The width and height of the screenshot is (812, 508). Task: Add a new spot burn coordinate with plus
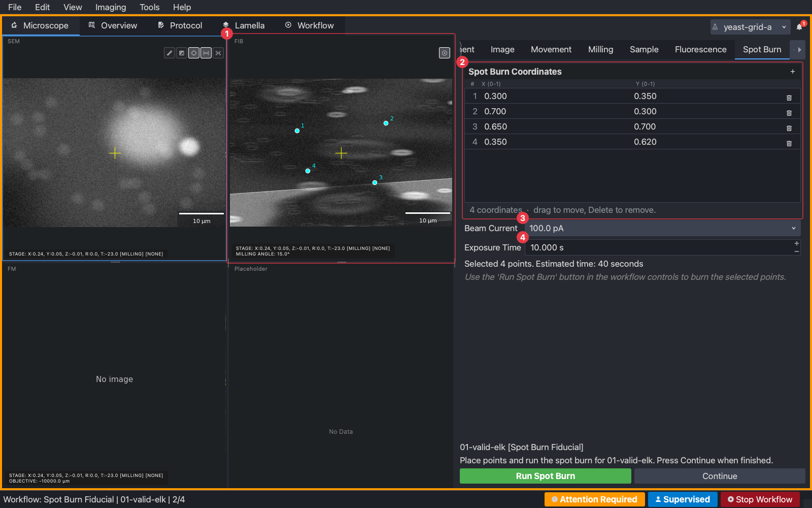coord(793,72)
